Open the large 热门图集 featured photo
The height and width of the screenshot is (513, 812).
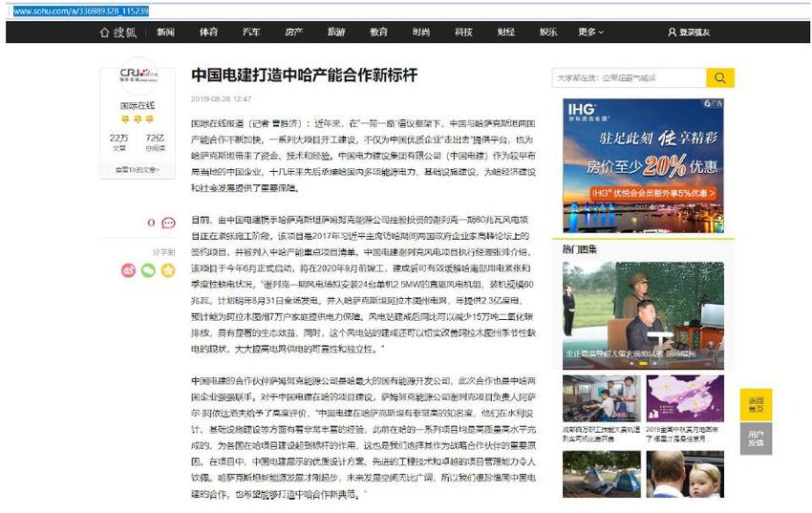coord(643,314)
